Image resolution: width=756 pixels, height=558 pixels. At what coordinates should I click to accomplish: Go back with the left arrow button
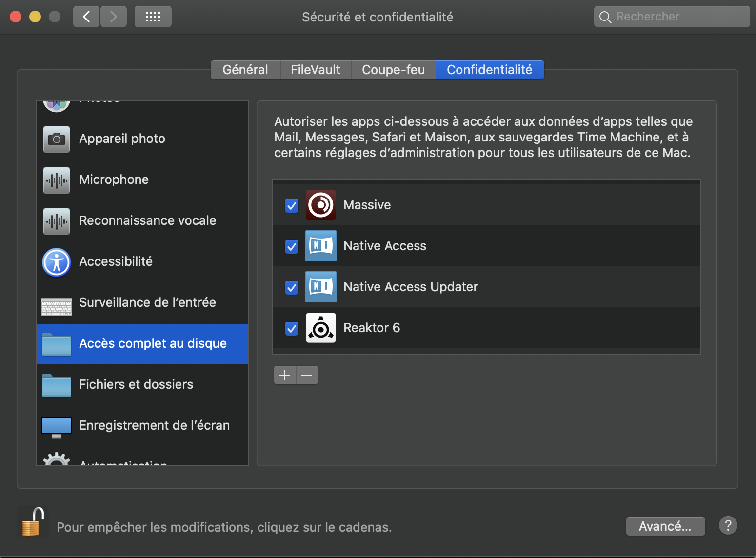pos(86,17)
